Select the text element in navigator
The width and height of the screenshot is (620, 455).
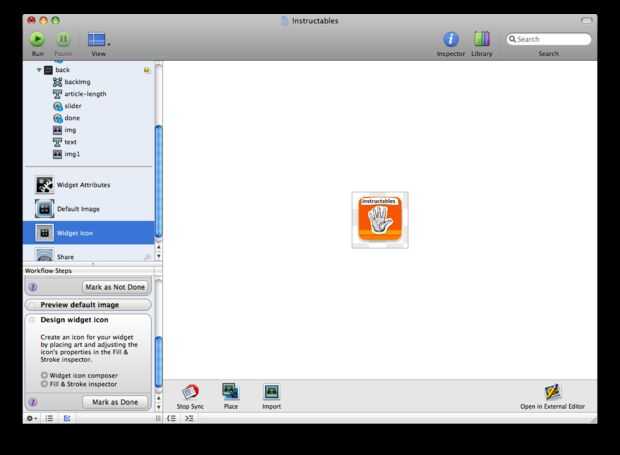tap(71, 142)
